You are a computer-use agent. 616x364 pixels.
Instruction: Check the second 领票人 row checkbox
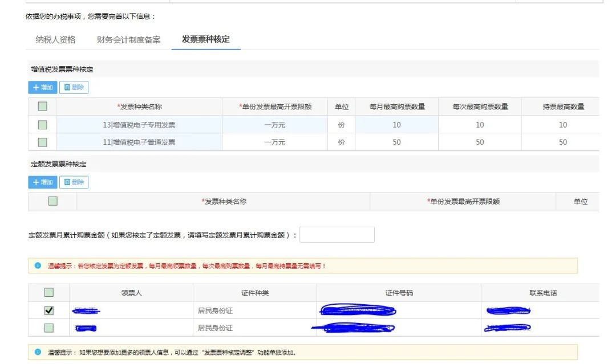(x=48, y=328)
